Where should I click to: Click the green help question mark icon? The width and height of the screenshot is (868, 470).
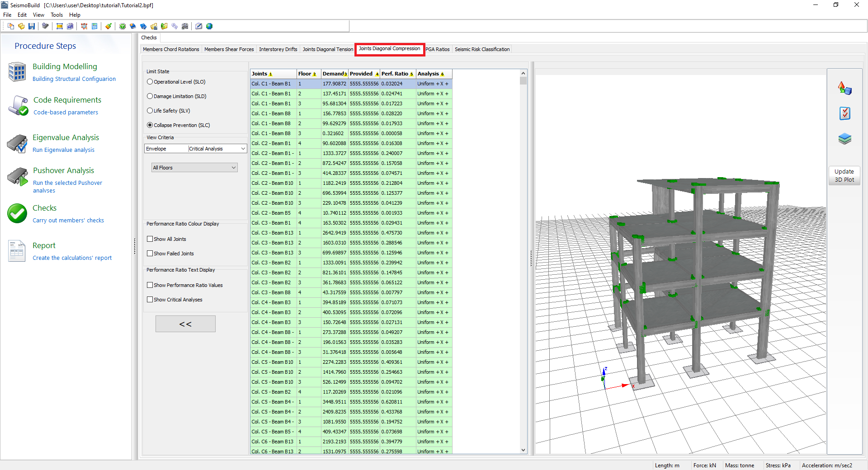(x=123, y=26)
